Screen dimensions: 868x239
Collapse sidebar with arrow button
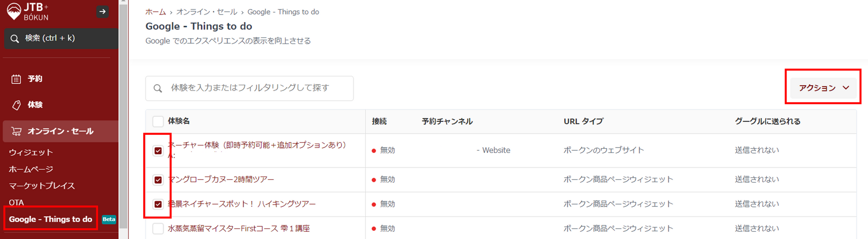coord(103,12)
